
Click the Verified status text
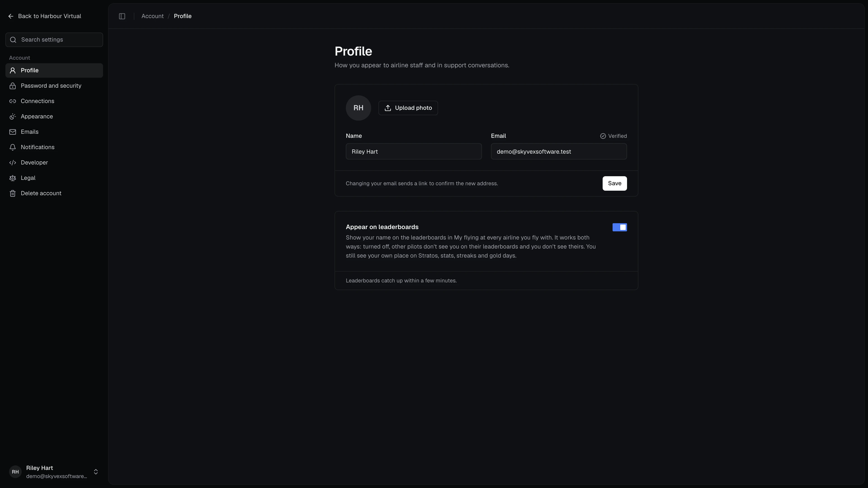(x=617, y=136)
